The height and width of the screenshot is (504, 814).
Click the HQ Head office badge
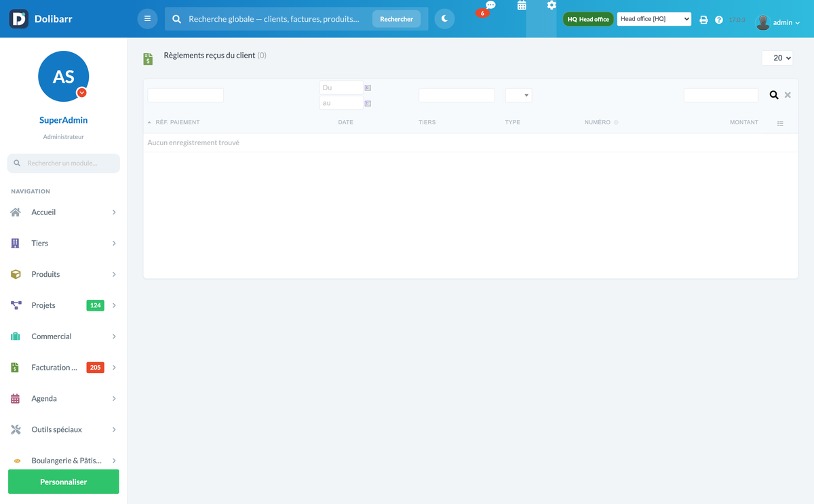(x=588, y=19)
